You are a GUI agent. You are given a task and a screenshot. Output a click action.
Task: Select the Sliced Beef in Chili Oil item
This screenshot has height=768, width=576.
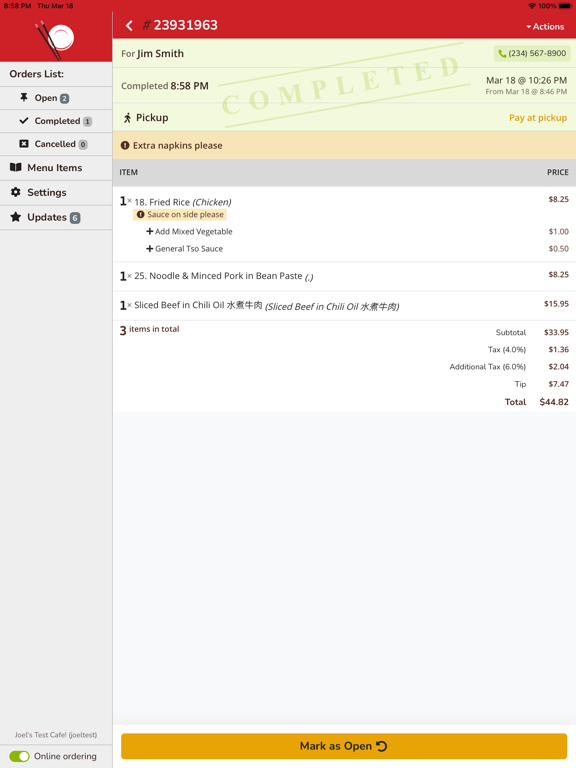(344, 306)
